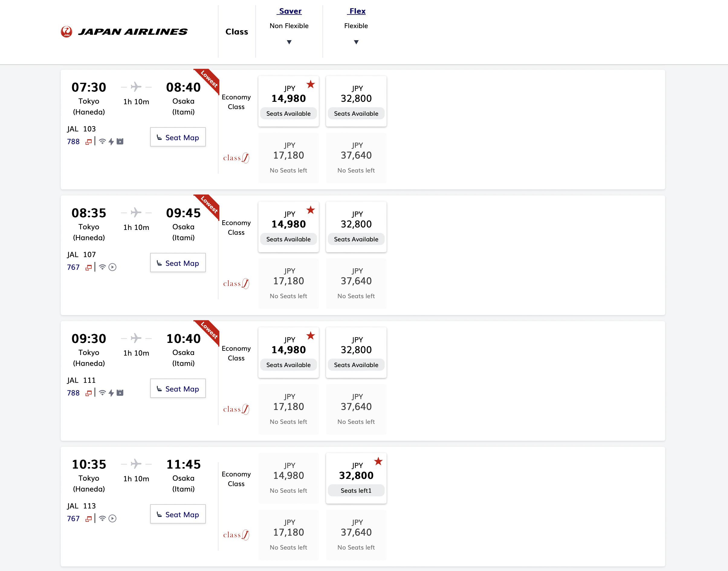Open the 767 new-window icon for JAL 113

(88, 519)
